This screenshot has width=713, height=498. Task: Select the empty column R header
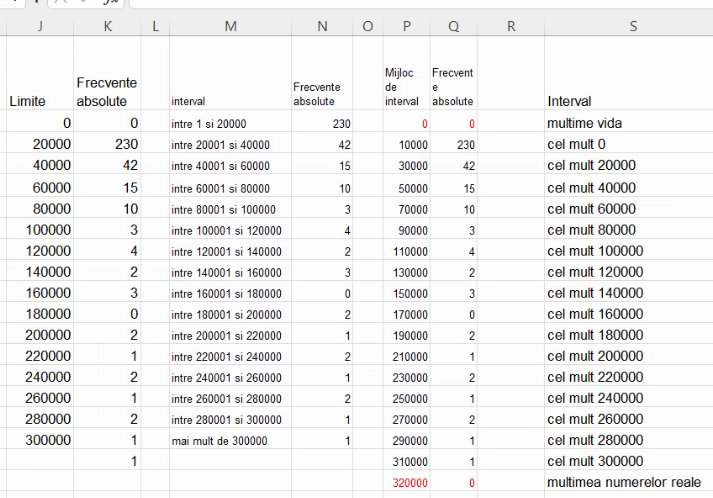tap(510, 27)
